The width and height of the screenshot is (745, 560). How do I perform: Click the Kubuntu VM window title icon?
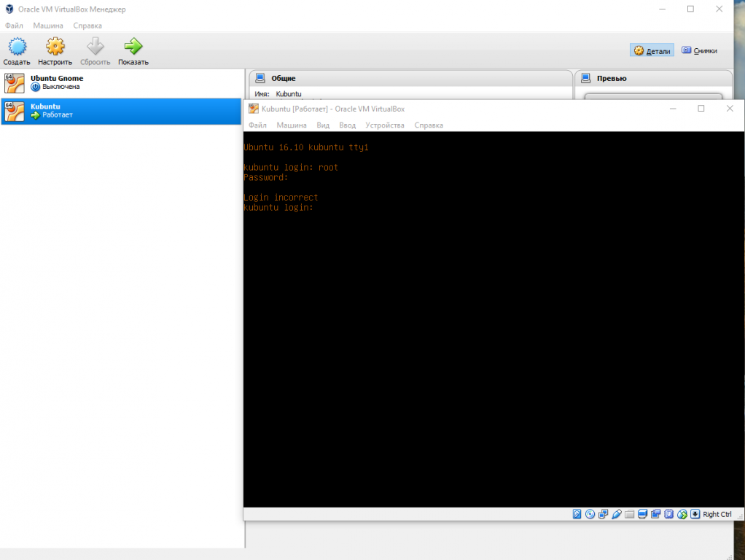[x=254, y=109]
